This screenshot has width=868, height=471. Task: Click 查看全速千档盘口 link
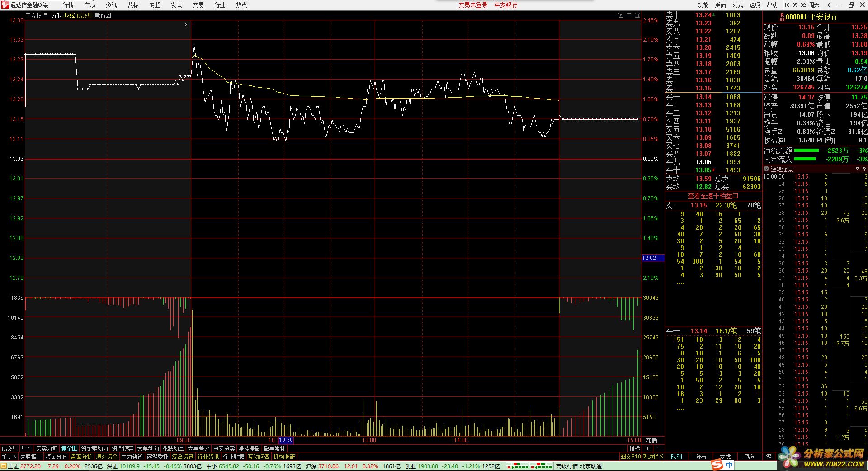pyautogui.click(x=713, y=196)
